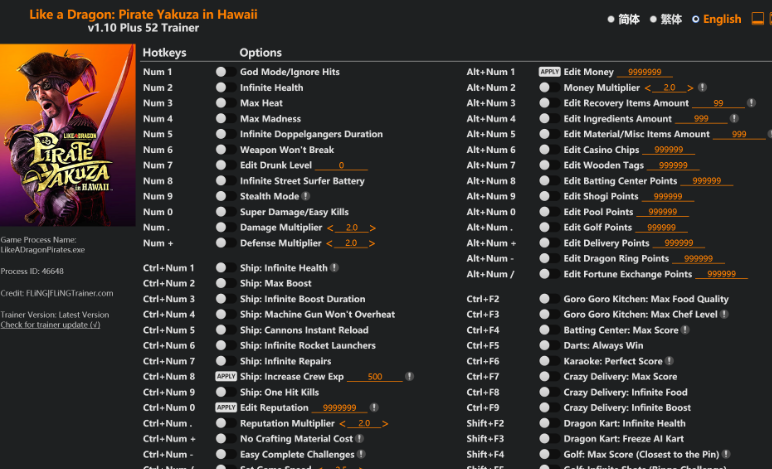Screen dimensions: 772x469
Task: Enable Darts: Always Win toggle
Action: [548, 345]
